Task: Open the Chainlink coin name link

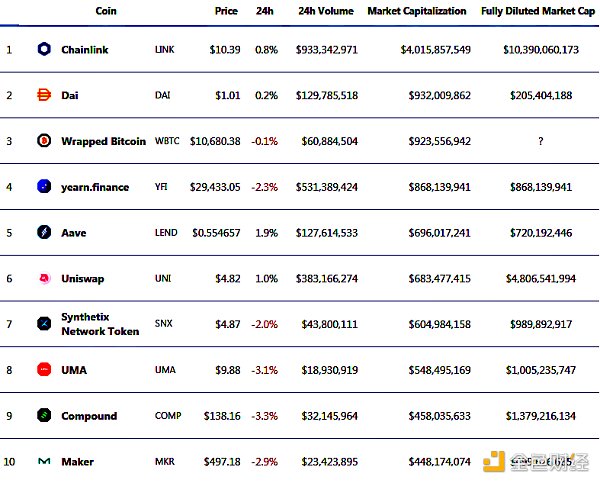Action: (x=85, y=49)
